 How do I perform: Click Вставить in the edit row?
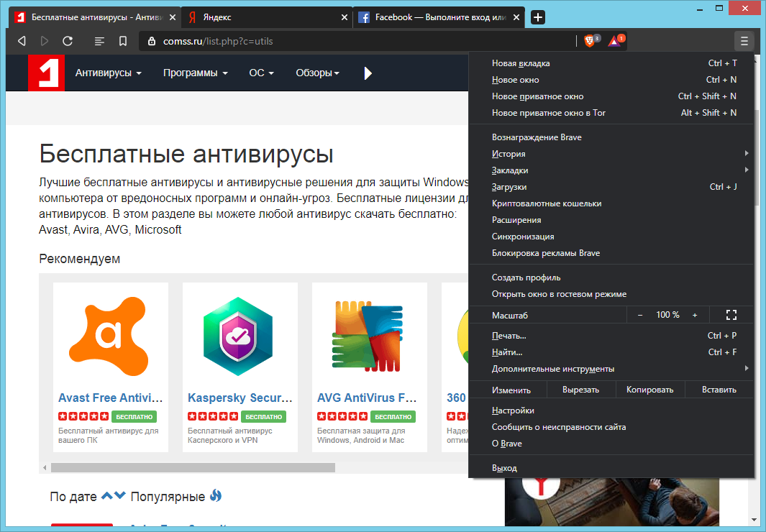pos(719,390)
